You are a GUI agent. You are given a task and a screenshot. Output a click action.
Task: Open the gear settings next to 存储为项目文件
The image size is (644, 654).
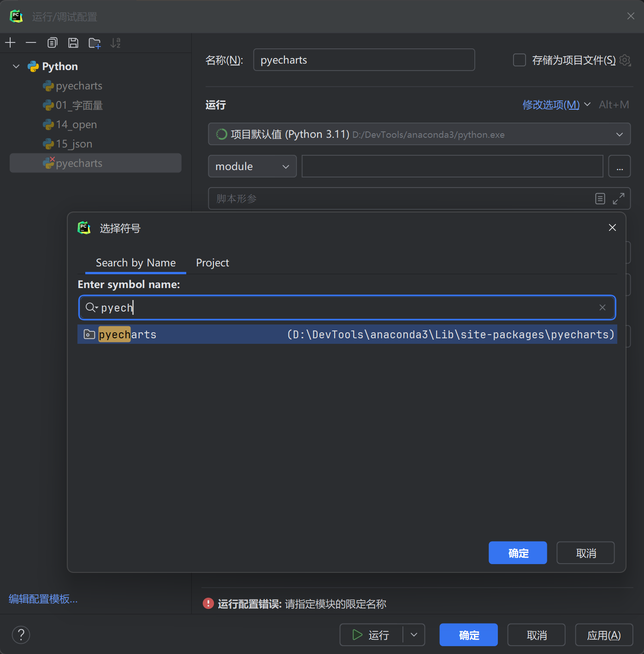(x=625, y=60)
